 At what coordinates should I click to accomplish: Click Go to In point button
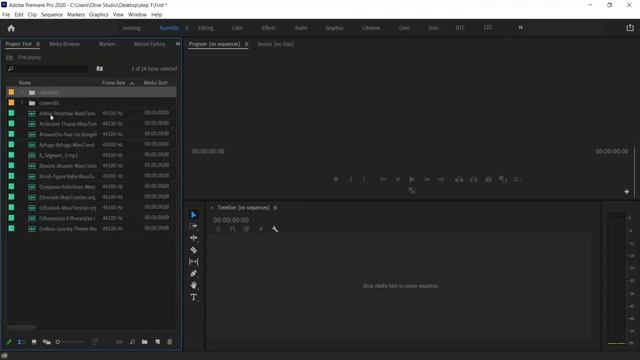pyautogui.click(x=383, y=179)
